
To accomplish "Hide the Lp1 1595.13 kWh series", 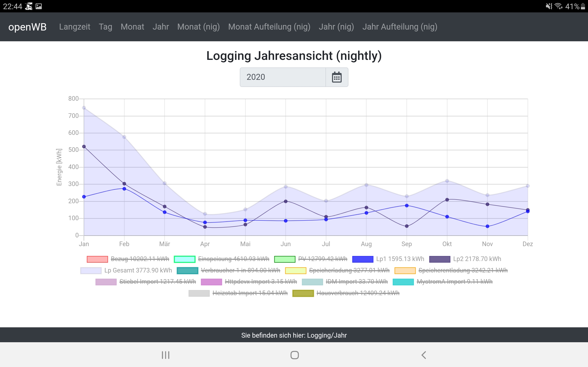I will coord(400,259).
